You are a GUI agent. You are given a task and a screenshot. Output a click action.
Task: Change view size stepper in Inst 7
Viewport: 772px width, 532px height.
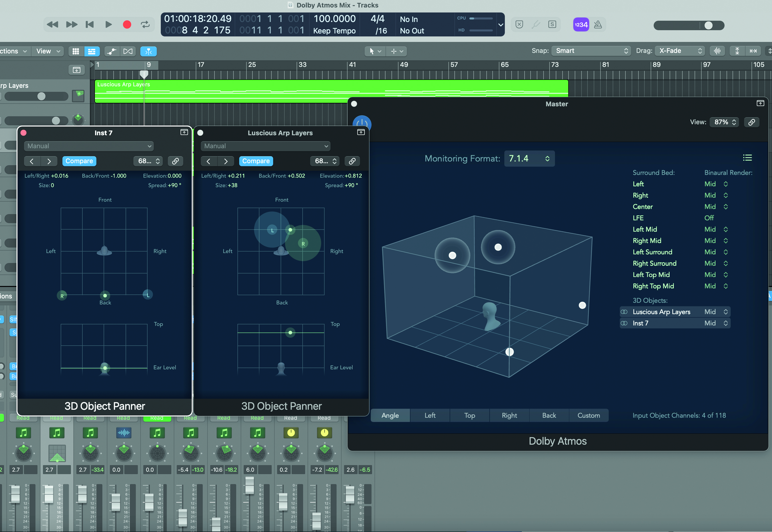[148, 161]
